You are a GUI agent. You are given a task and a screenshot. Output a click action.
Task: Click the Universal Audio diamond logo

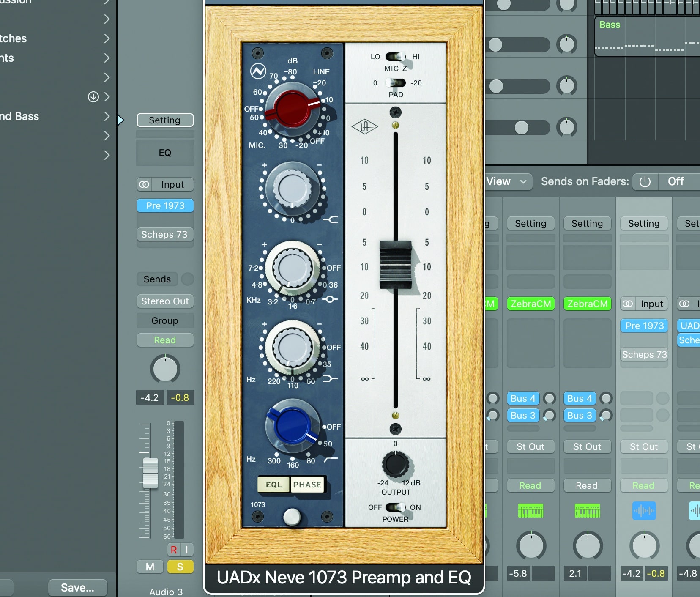pos(365,126)
